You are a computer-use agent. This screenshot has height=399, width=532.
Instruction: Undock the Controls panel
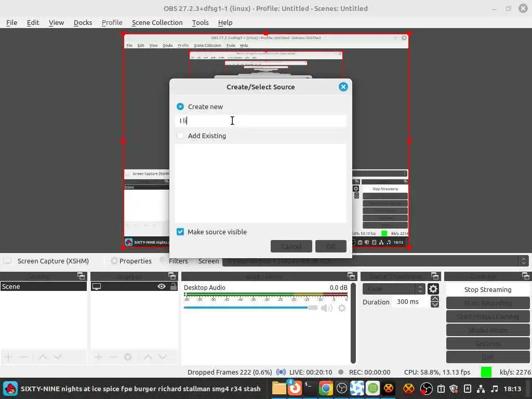coord(526,276)
